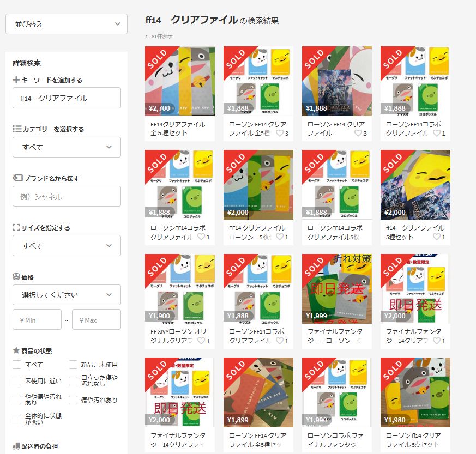Screen dimensions: 476x454
Task: Tick the 傷や汚れあり checkbox
Action: 73,400
